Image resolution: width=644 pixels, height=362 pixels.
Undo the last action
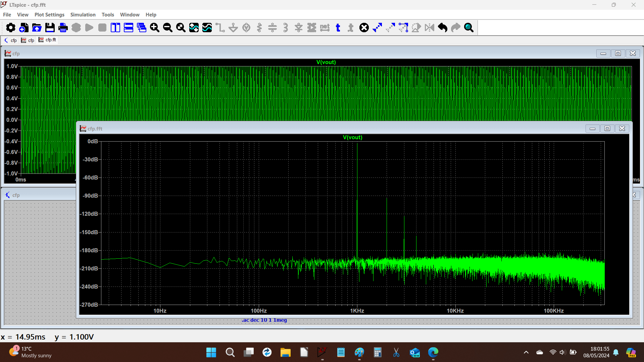point(443,28)
